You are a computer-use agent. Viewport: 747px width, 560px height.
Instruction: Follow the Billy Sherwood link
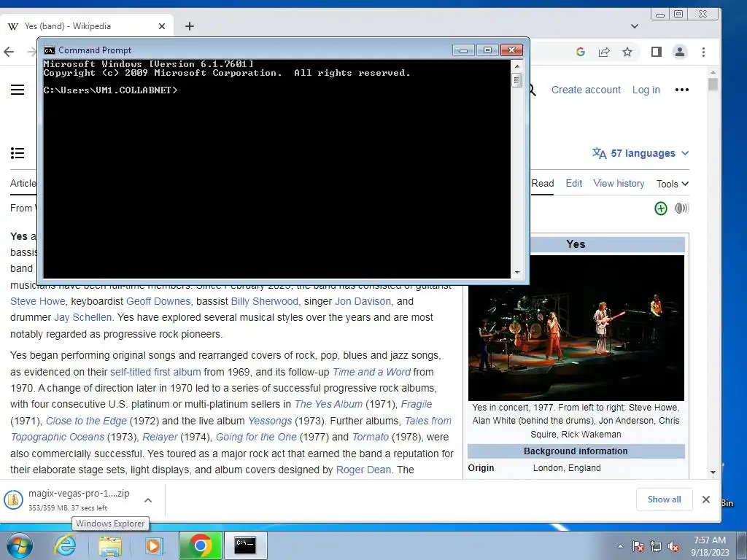[x=264, y=301]
